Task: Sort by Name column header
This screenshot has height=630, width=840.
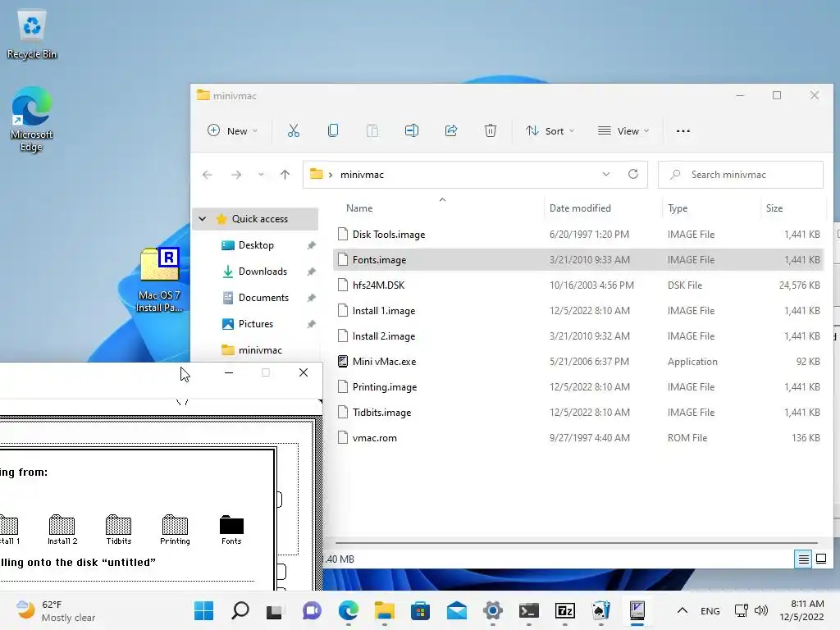Action: [x=359, y=208]
